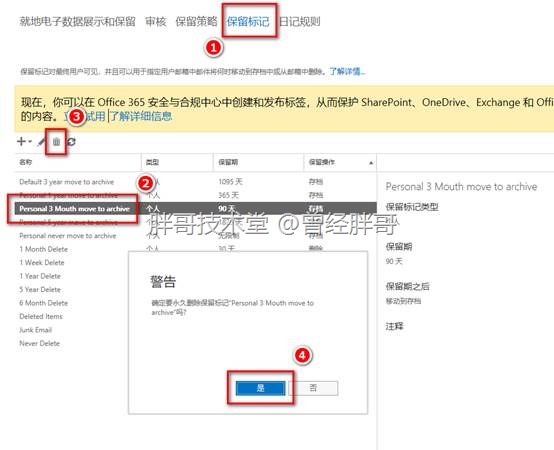
Task: Click the plus icon to add a retention tag
Action: pos(21,142)
